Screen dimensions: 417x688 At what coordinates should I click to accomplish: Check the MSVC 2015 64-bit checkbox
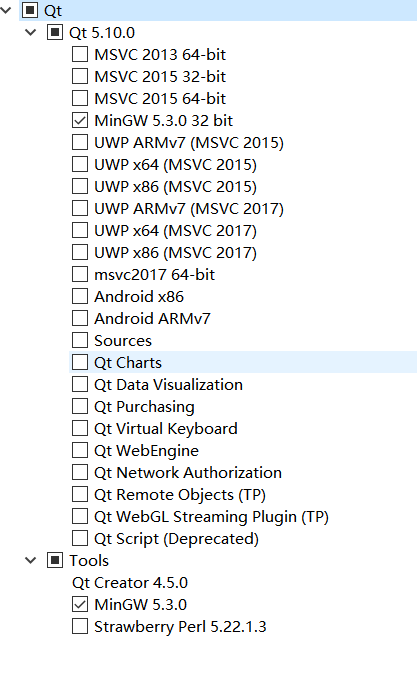79,98
